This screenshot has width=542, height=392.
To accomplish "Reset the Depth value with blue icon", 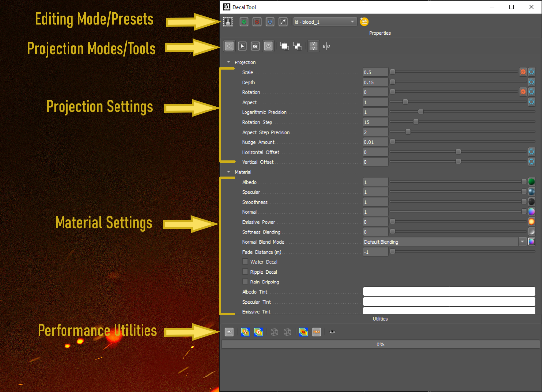I will 532,82.
